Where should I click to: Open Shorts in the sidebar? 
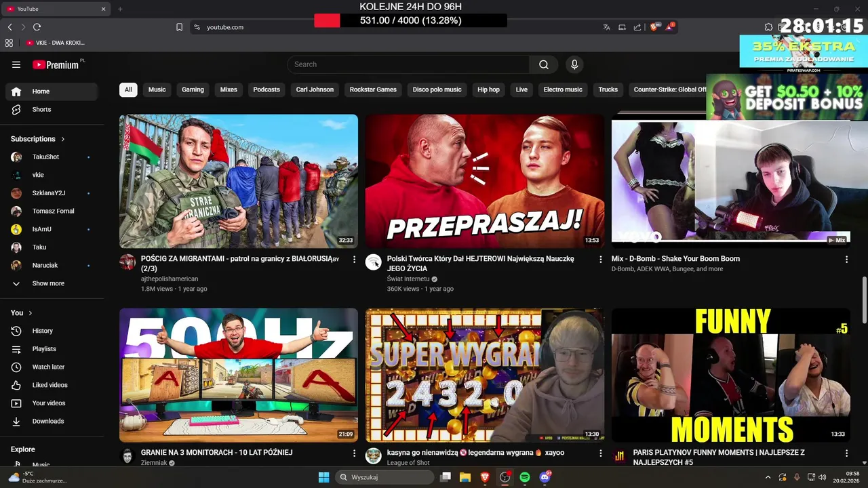(52, 109)
